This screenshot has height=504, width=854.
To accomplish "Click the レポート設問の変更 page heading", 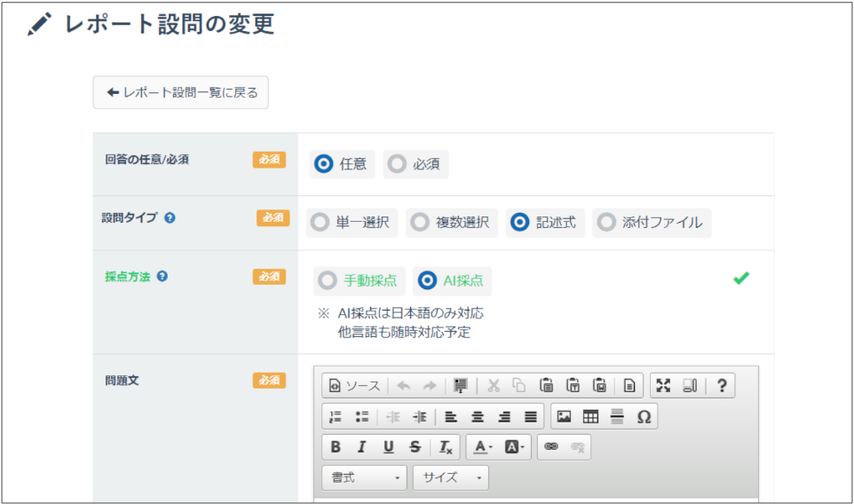I will 170,25.
